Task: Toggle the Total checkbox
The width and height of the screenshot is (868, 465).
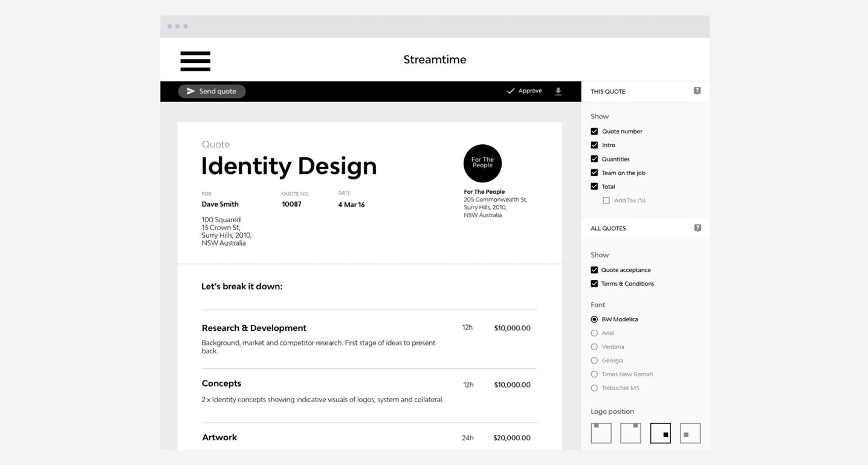Action: click(594, 187)
